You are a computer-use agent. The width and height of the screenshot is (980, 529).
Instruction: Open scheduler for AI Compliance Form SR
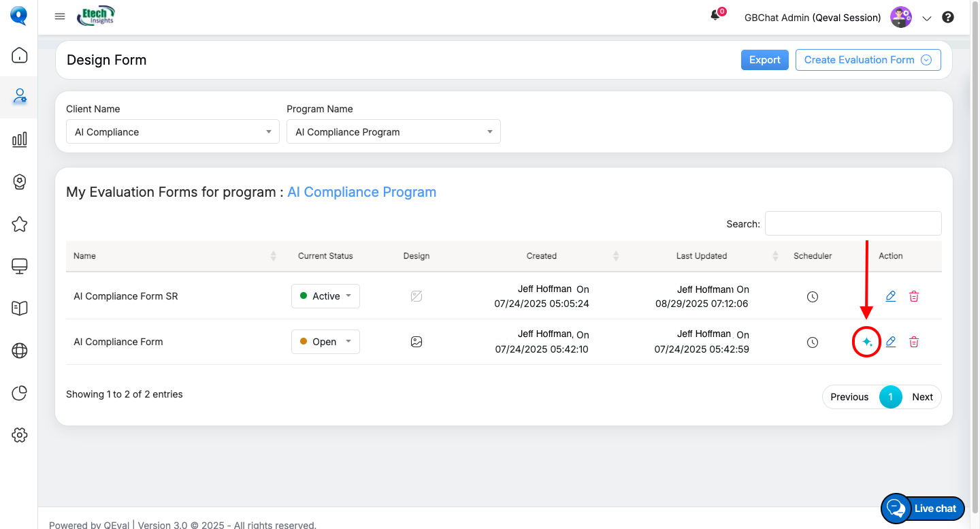click(x=813, y=297)
